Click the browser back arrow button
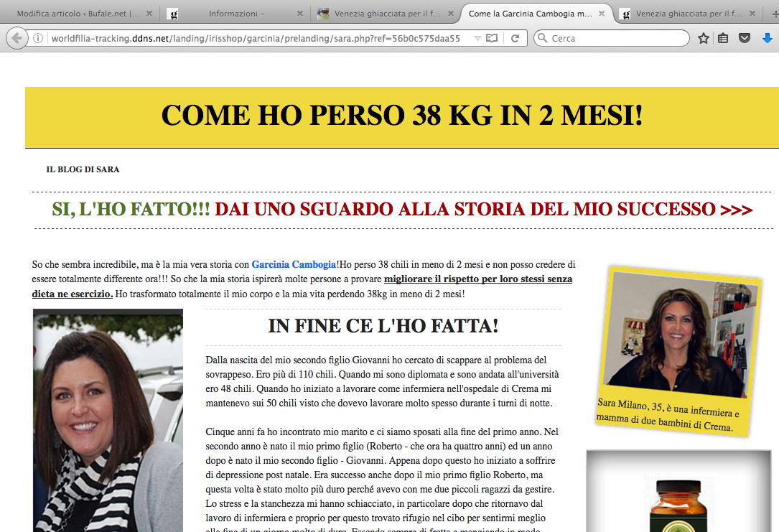 [x=16, y=39]
